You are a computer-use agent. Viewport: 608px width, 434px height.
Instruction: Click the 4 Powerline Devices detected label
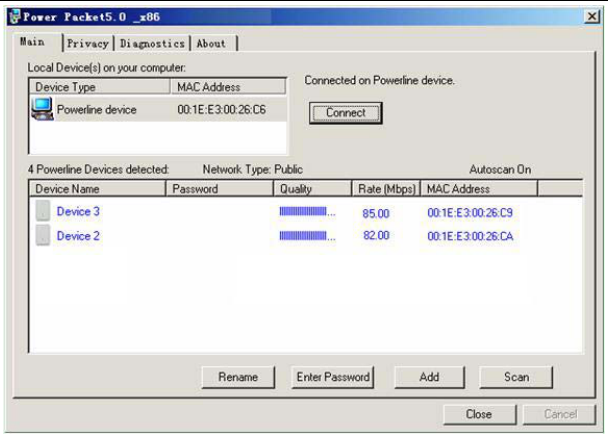click(x=98, y=169)
